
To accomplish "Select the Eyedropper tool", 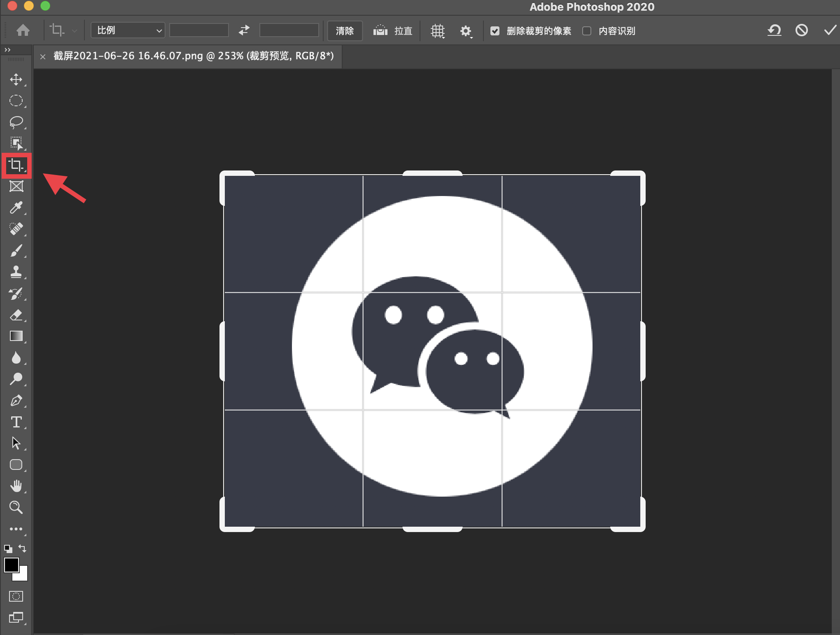I will point(16,208).
